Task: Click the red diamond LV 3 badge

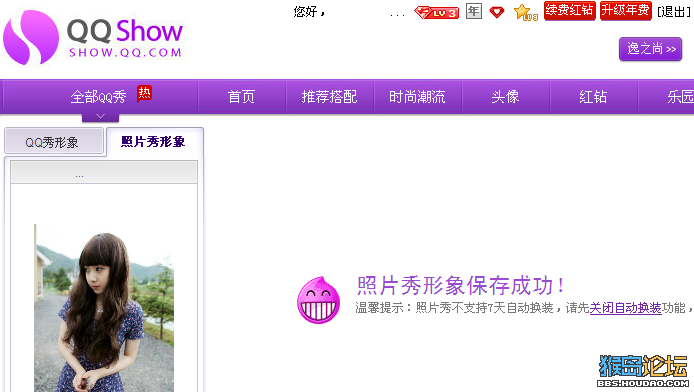Action: pyautogui.click(x=436, y=12)
